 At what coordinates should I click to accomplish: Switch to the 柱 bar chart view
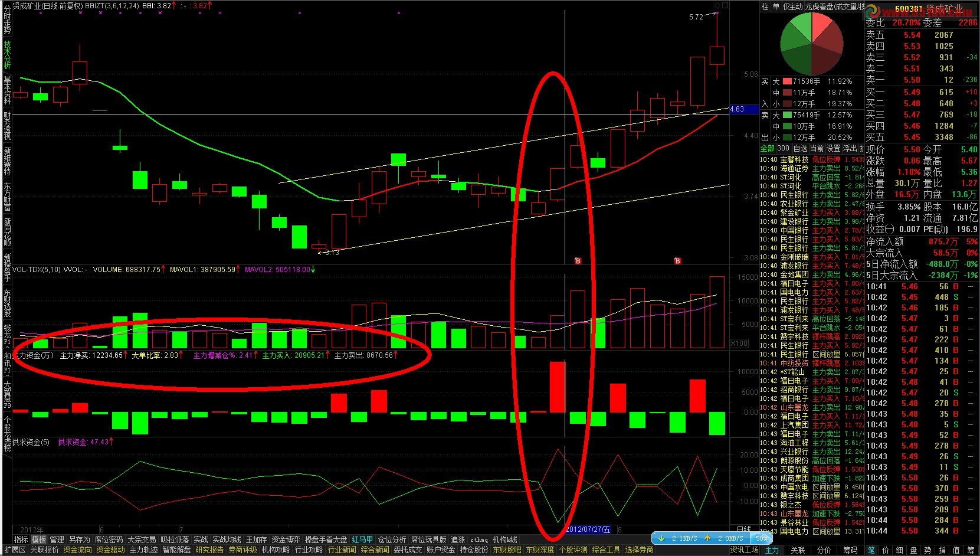point(765,6)
